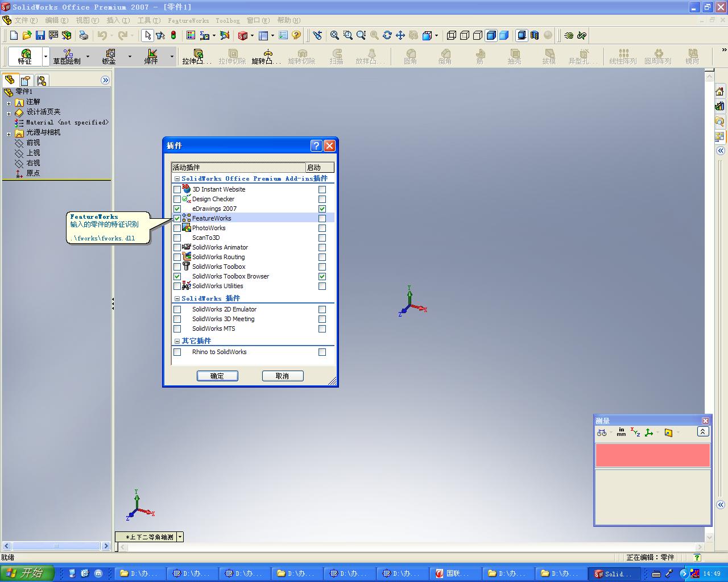
Task: Uncheck the FeatureWorks active checkbox
Action: 177,219
